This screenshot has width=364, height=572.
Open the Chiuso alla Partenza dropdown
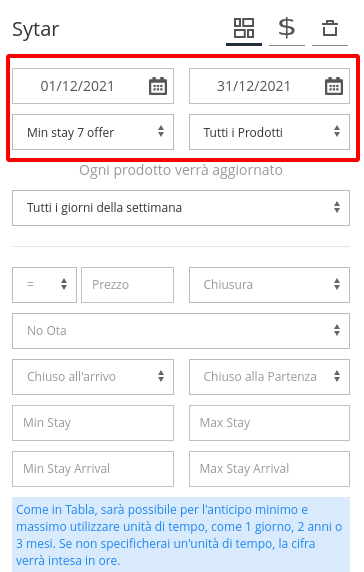pyautogui.click(x=269, y=377)
